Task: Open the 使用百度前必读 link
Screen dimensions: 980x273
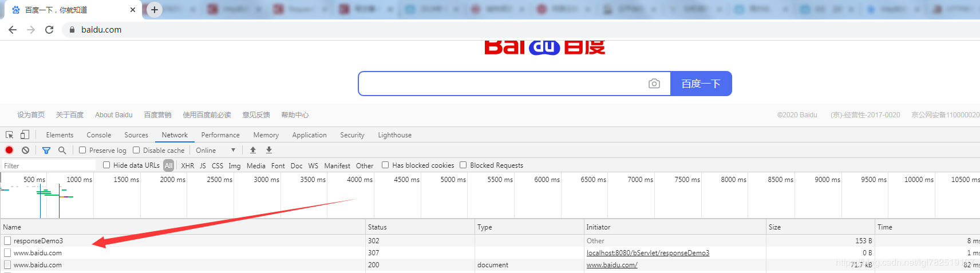Action: point(207,115)
